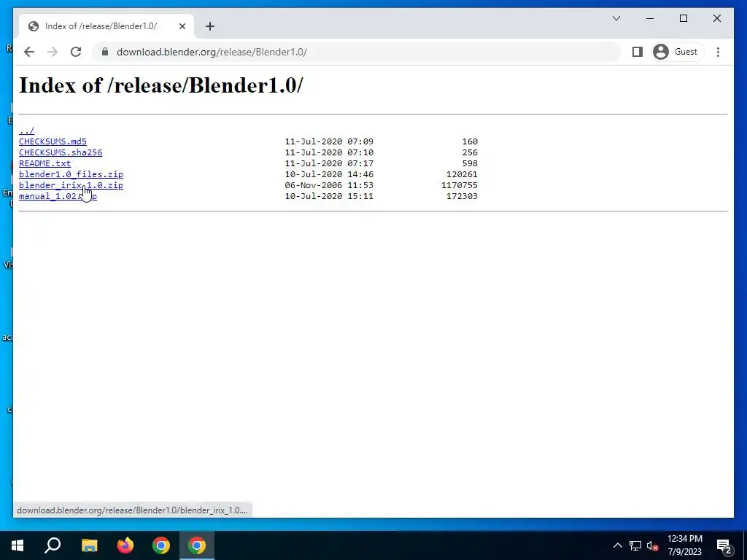The image size is (747, 560).
Task: Go back using the browser back arrow
Action: [x=29, y=52]
